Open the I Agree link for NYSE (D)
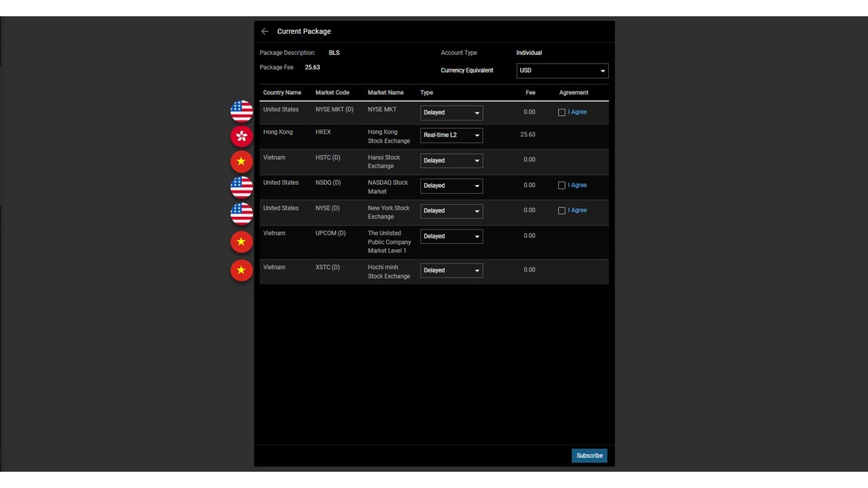Image resolution: width=868 pixels, height=488 pixels. (x=577, y=210)
